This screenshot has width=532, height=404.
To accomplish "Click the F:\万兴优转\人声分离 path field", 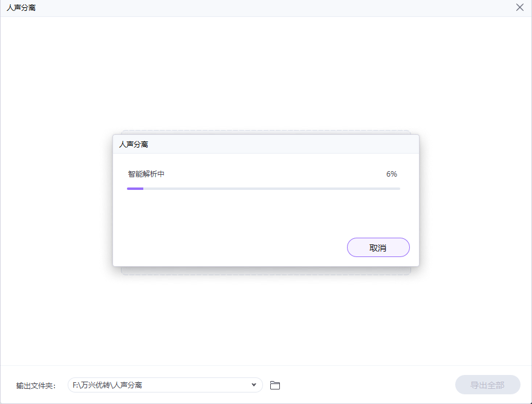I will coord(157,385).
